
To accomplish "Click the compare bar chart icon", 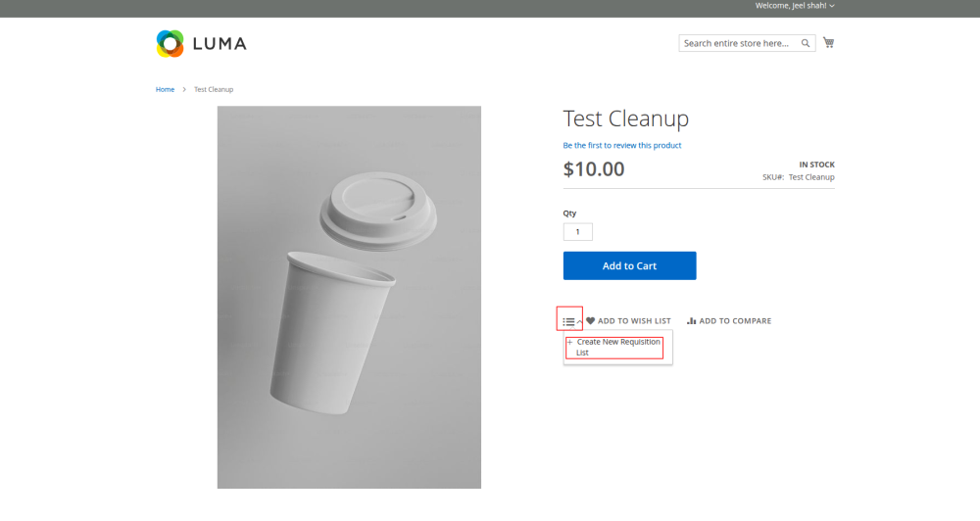I will [x=692, y=321].
